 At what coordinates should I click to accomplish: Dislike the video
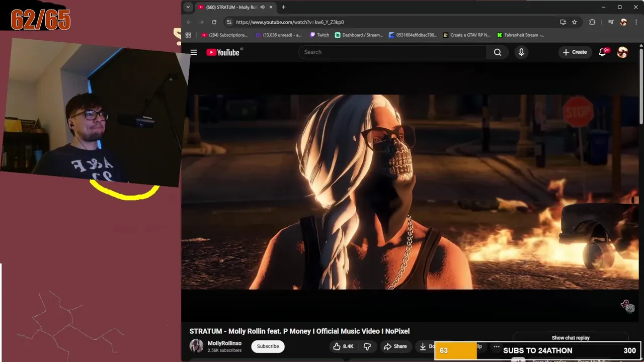(x=367, y=346)
